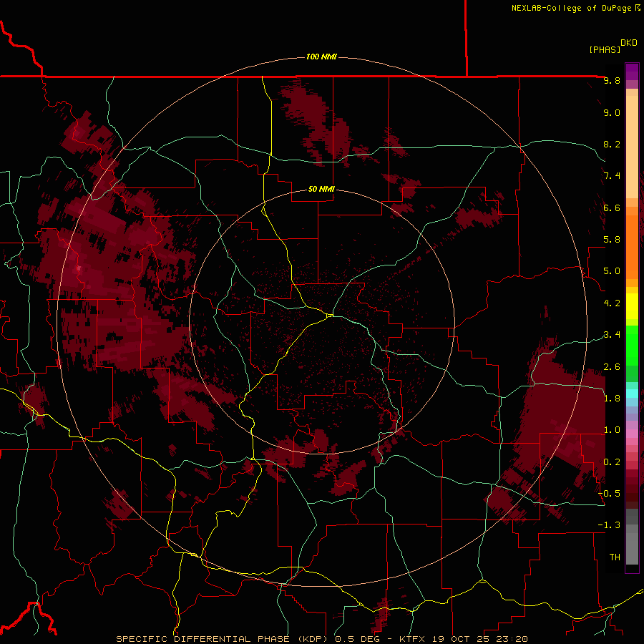644x644 pixels.
Task: Click the radar site at the highway junction
Action: [329, 316]
